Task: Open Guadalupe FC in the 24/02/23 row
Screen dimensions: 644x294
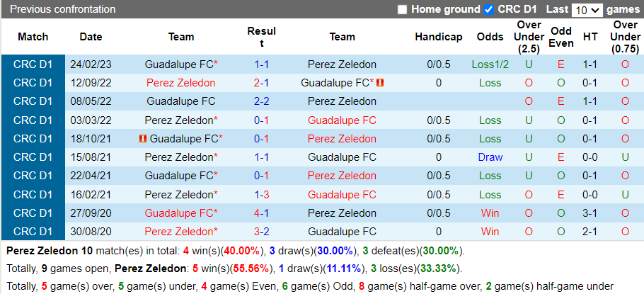Action: click(178, 64)
